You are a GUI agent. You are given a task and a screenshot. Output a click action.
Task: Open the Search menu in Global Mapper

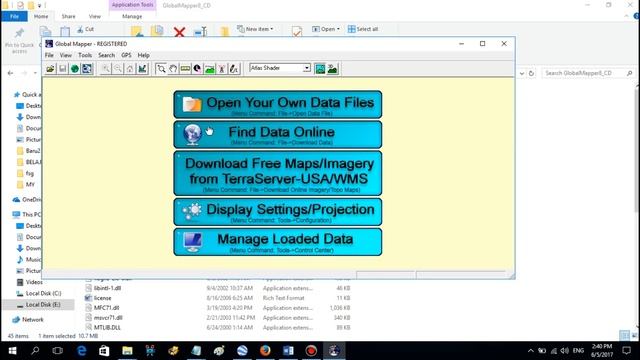tap(107, 55)
